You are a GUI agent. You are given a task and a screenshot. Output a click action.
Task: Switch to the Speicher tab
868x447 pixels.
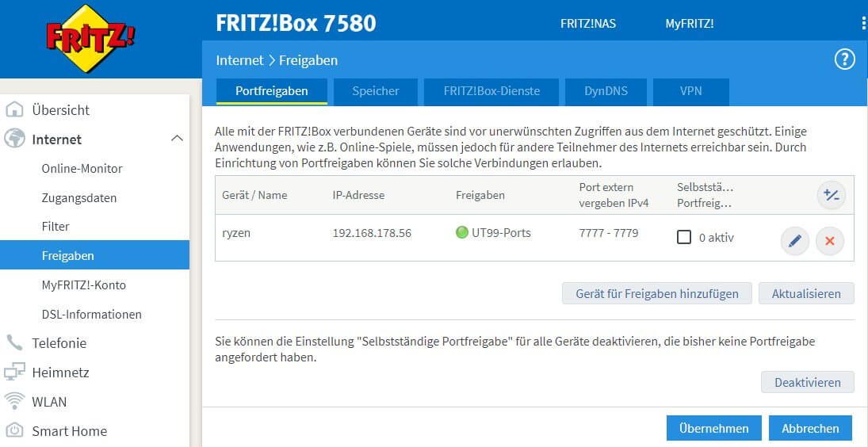pos(376,91)
